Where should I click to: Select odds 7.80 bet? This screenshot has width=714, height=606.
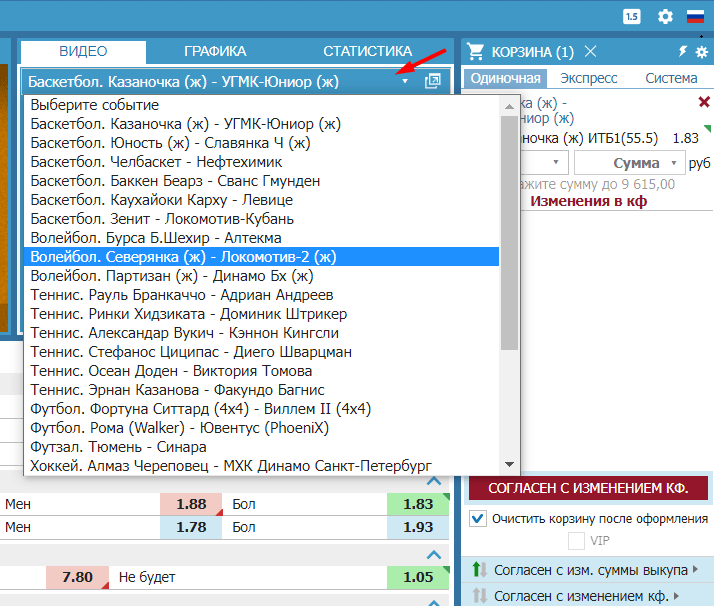(x=77, y=577)
